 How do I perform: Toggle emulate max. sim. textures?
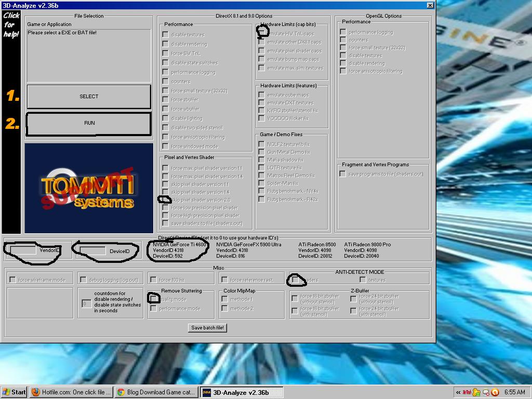click(262, 68)
